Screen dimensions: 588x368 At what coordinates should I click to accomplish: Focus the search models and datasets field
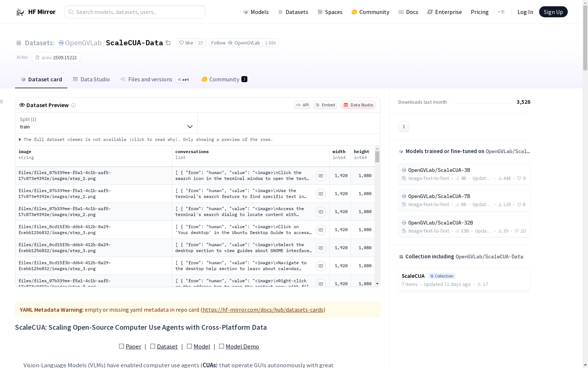pos(135,12)
